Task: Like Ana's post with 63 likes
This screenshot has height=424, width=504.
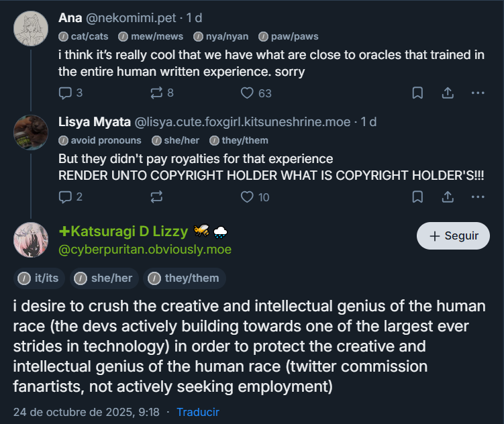Action: coord(248,93)
